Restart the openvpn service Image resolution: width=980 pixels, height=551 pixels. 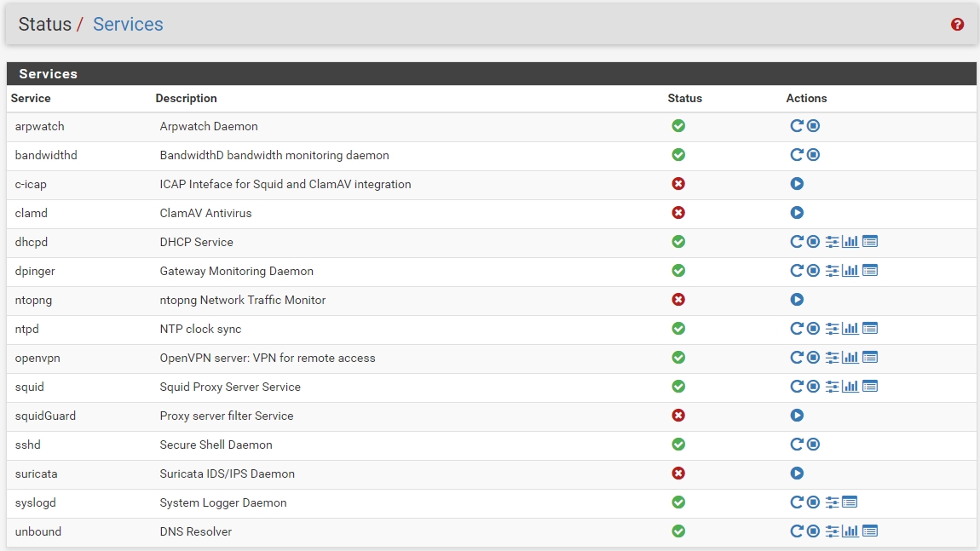[x=796, y=358]
